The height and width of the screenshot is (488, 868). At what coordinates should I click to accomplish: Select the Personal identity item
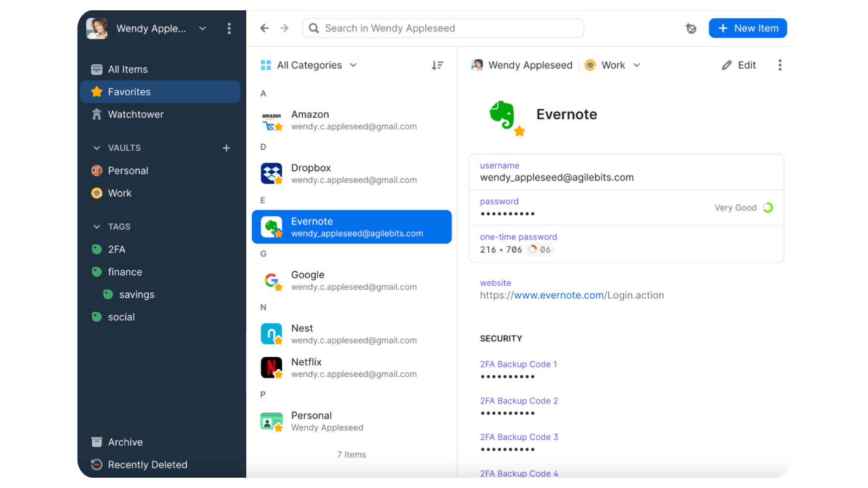pos(352,421)
